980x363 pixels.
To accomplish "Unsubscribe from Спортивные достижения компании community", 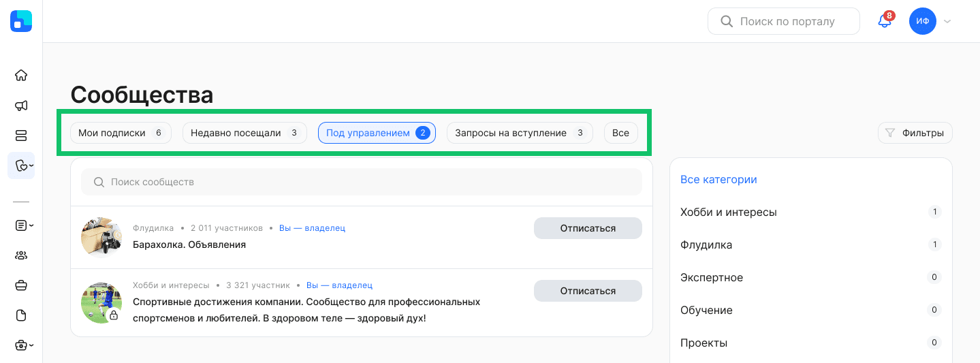I will [x=588, y=291].
